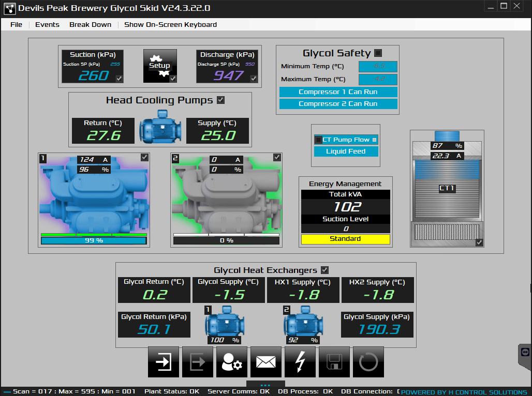Click glycol pump 1 motor icon
This screenshot has height=396, width=532.
(x=225, y=322)
